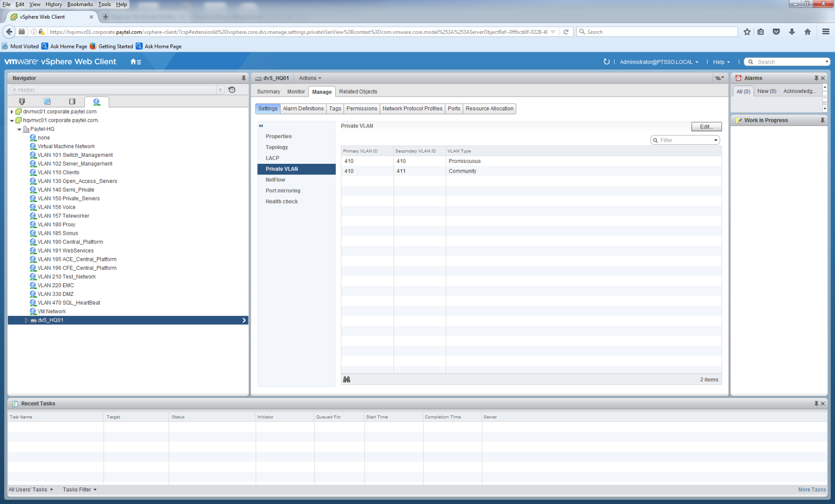This screenshot has width=835, height=504.
Task: Open the Permissions sub-tab
Action: [x=361, y=109]
